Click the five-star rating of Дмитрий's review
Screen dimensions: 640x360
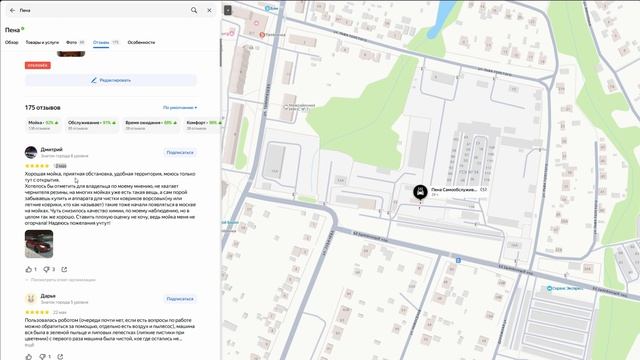tap(37, 166)
